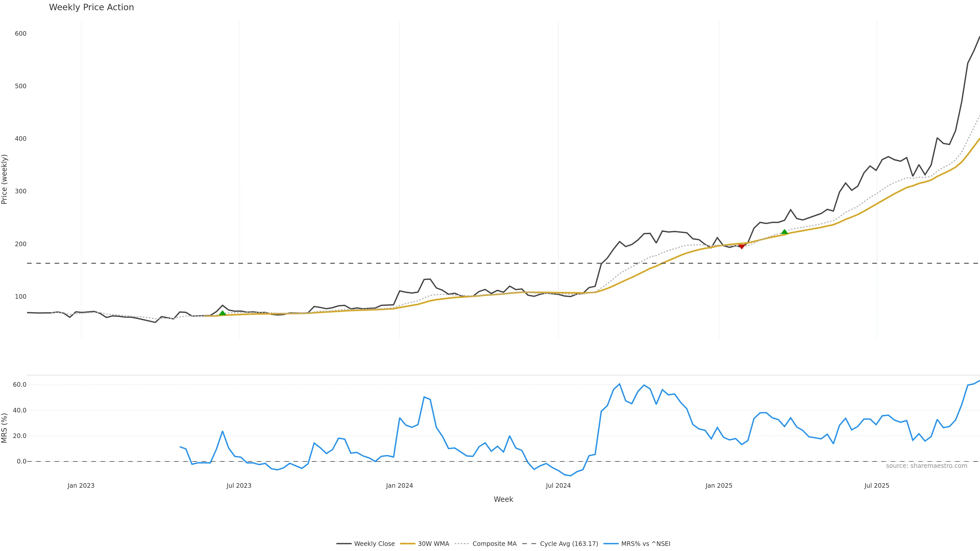
Task: Click the MRS (%) axis title
Action: 5,428
